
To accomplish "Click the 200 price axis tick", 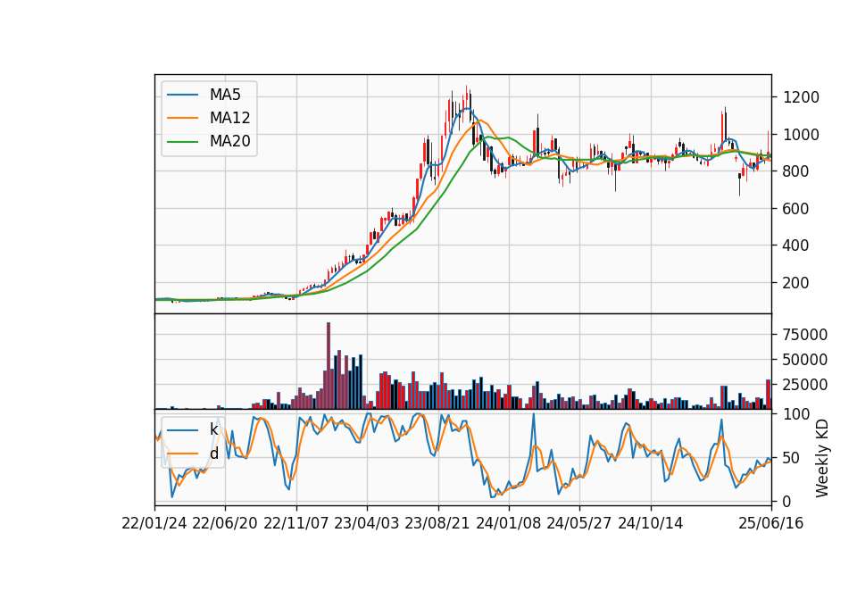I will (x=795, y=283).
